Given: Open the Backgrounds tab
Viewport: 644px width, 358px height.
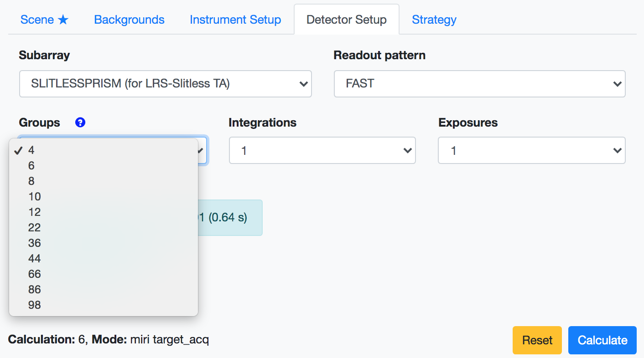Looking at the screenshot, I should click(x=129, y=20).
